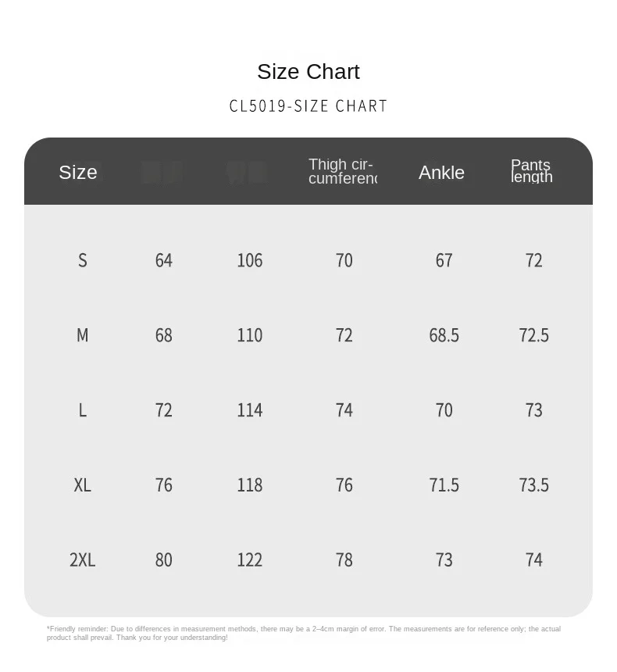617x672 pixels.
Task: Select the Thigh circumference header
Action: [343, 171]
